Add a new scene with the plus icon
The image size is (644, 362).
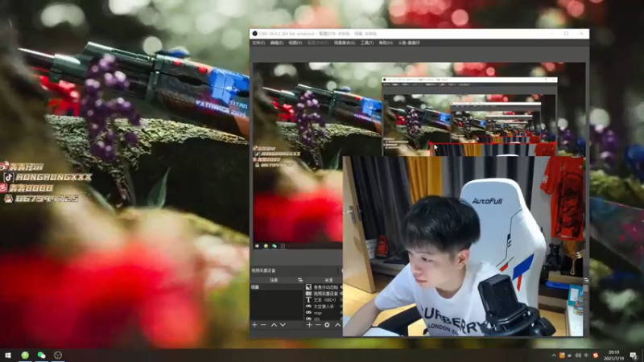[x=254, y=325]
